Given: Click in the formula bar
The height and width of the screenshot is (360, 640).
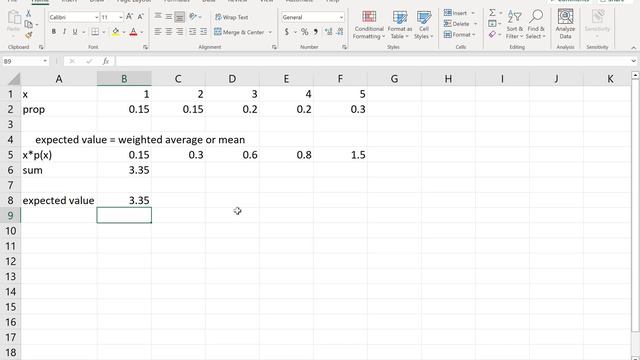Looking at the screenshot, I should coord(372,61).
